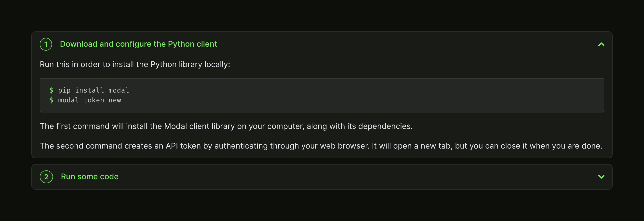Click the dollar prompt before modal token
Screen dimensions: 644x221
51,100
